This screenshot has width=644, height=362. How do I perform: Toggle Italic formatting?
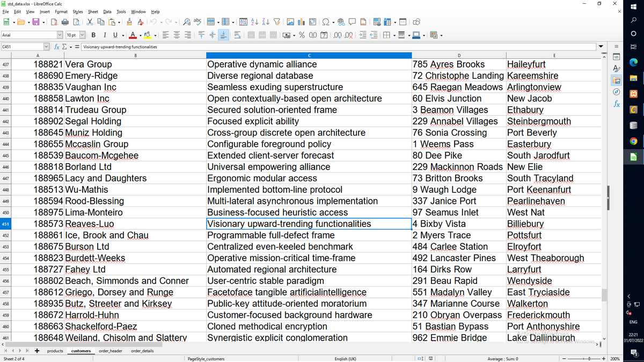pyautogui.click(x=104, y=35)
